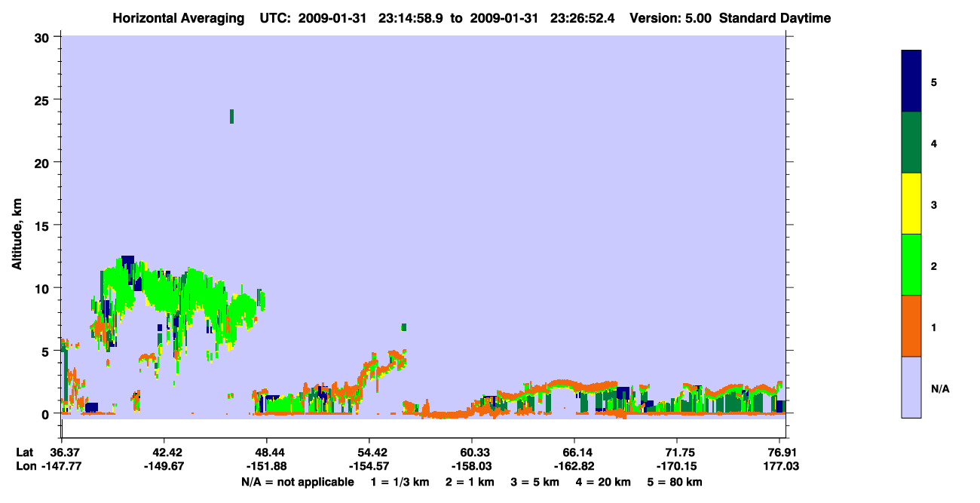This screenshot has width=980, height=503.
Task: Click longitude value 177.03
Action: click(x=782, y=466)
